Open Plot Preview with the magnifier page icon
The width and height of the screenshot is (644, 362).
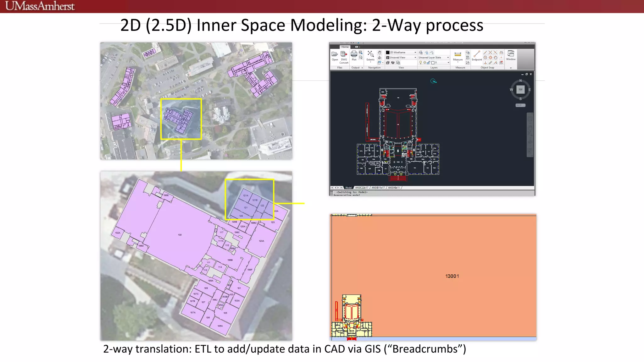(x=361, y=58)
